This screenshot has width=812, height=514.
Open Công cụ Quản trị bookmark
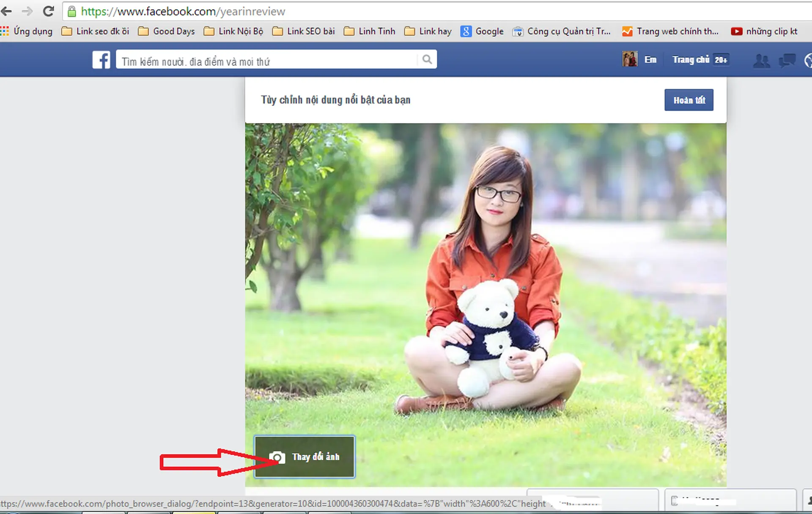point(562,31)
